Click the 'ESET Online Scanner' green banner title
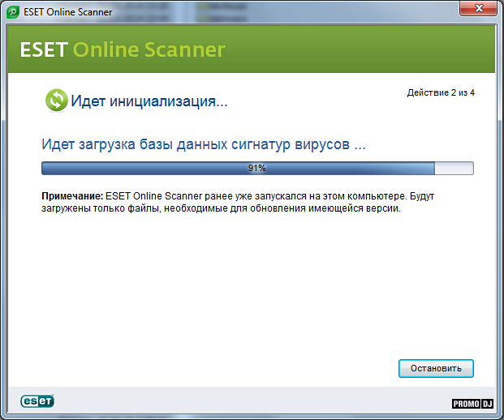This screenshot has width=504, height=420. [122, 50]
